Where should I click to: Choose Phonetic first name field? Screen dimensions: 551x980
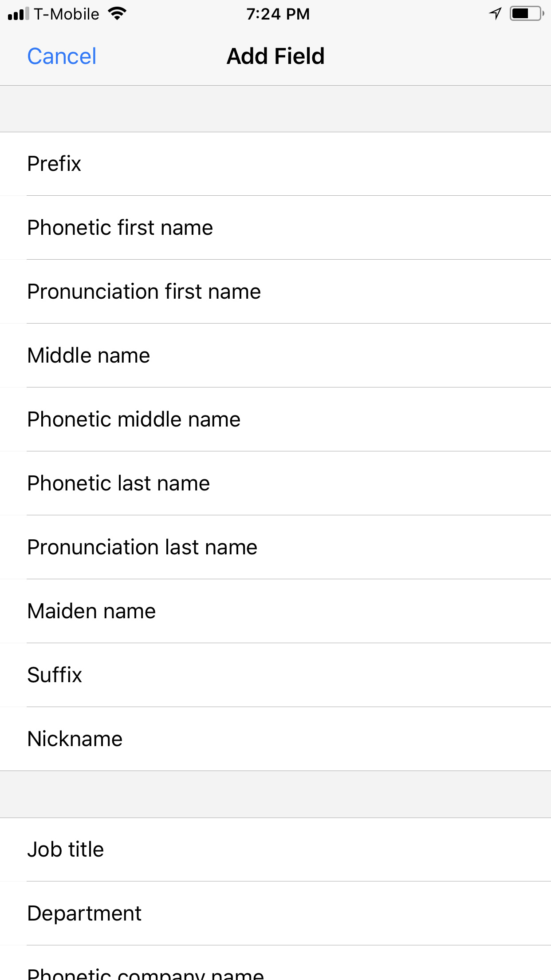[275, 228]
